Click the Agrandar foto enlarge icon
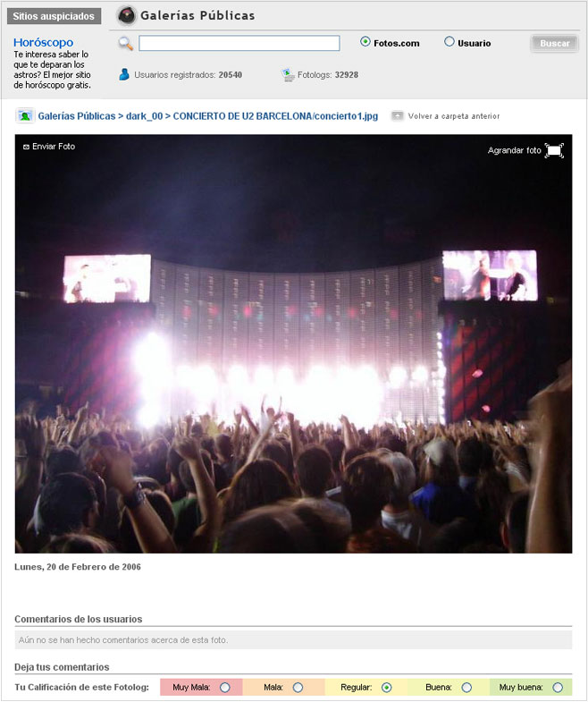This screenshot has height=702, width=588. coord(554,150)
